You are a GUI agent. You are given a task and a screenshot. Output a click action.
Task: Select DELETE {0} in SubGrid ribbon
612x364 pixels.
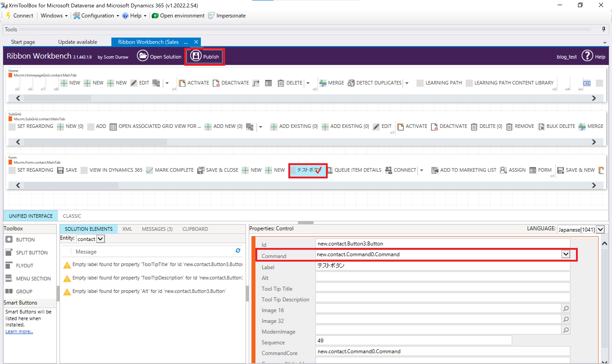(487, 126)
